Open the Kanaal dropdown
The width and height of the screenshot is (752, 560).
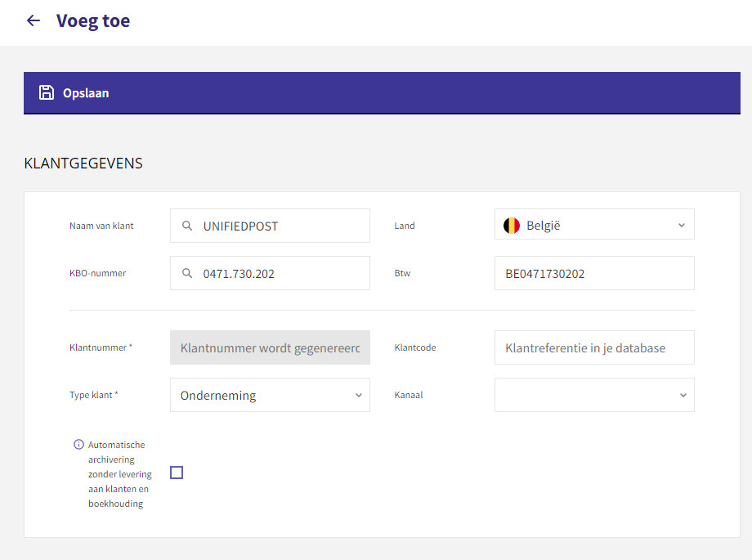[594, 395]
